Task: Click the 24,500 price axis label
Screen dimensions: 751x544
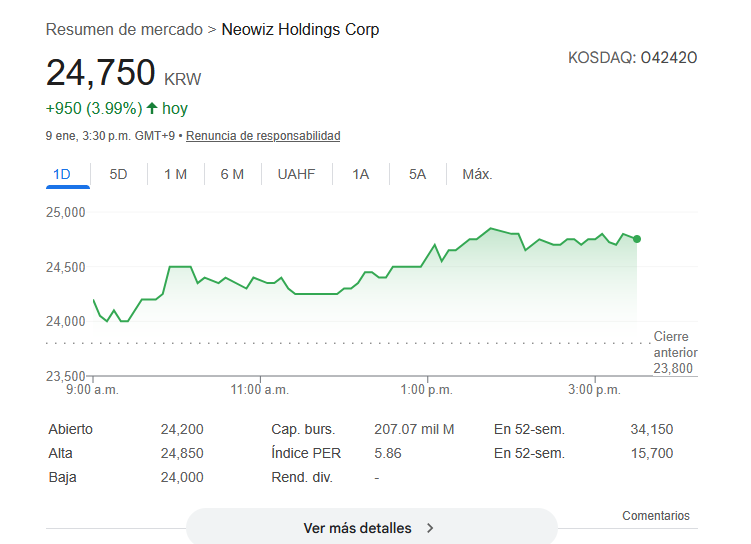Action: pos(66,267)
